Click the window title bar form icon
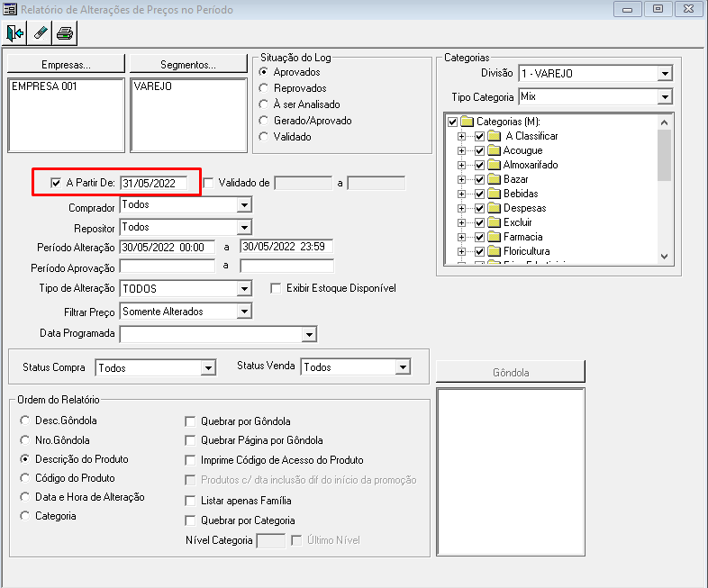708x588 pixels. tap(10, 9)
